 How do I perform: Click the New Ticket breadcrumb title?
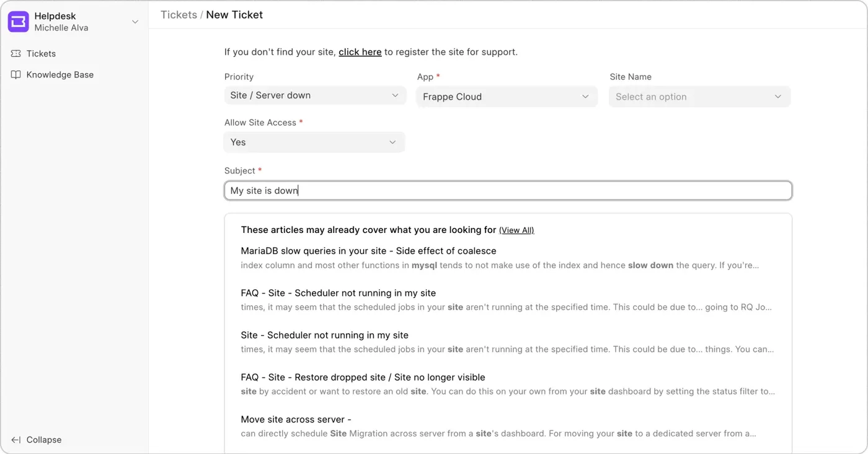[x=234, y=15]
